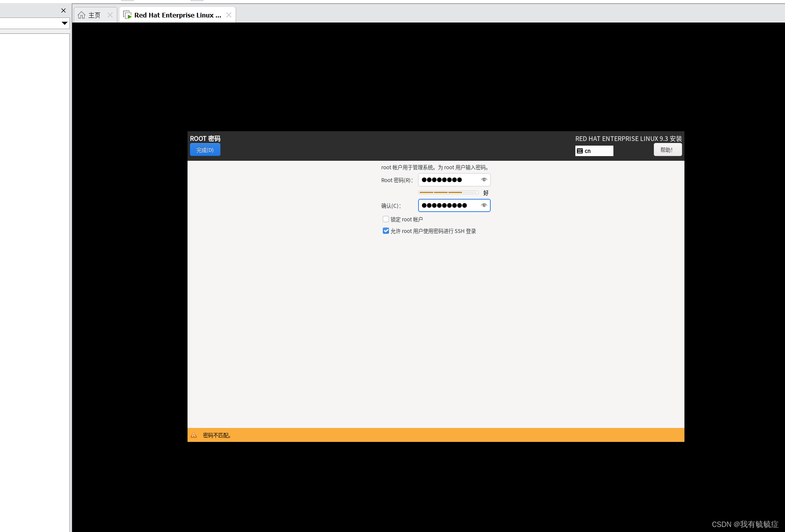
Task: Uncheck 允许 root SSH 登录 option
Action: 386,231
